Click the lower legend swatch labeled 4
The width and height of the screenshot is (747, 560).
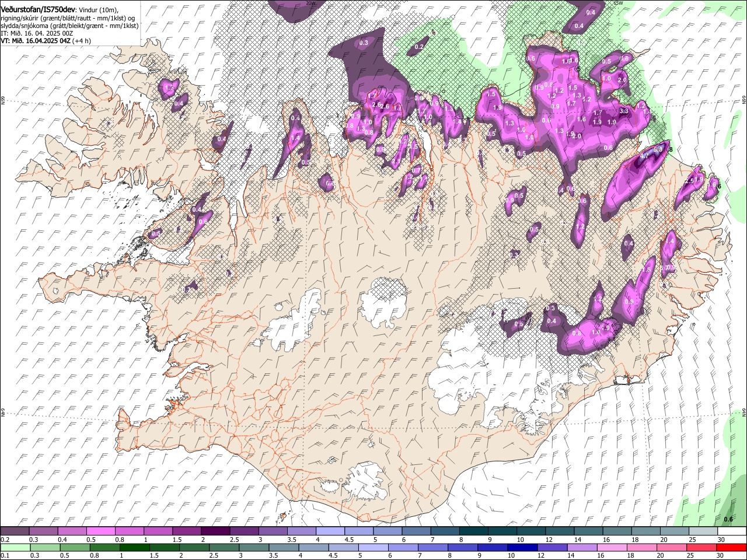tap(313, 547)
